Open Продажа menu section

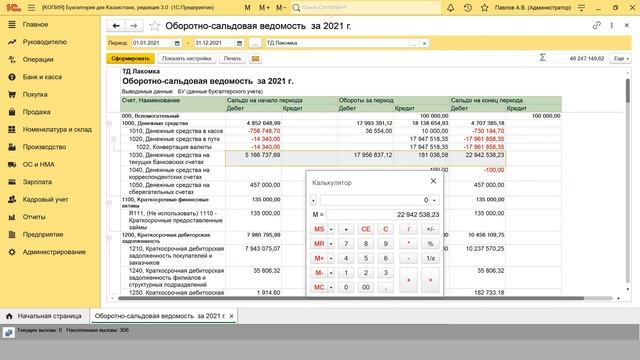[x=37, y=112]
